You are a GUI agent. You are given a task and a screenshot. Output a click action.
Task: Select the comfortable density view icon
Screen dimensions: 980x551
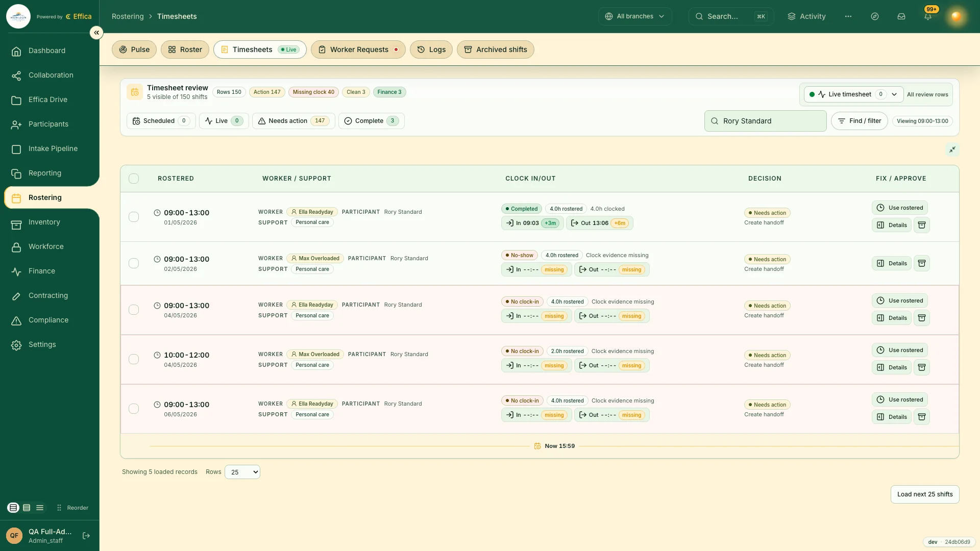[13, 508]
